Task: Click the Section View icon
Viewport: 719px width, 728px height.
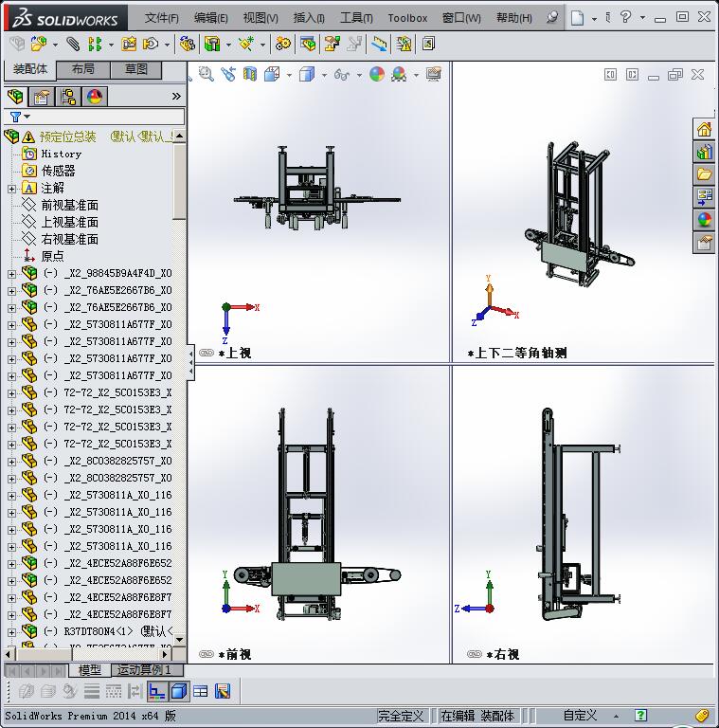Action: [250, 74]
